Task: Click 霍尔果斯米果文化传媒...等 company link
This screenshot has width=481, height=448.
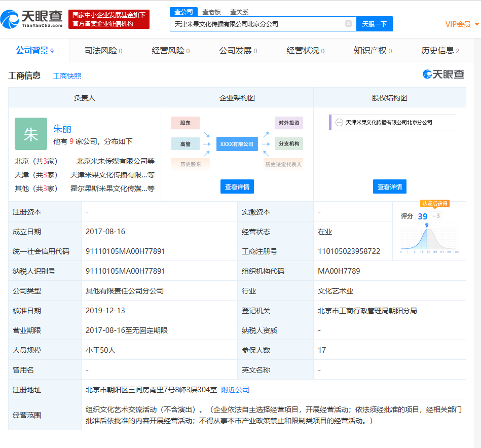Action: 113,189
